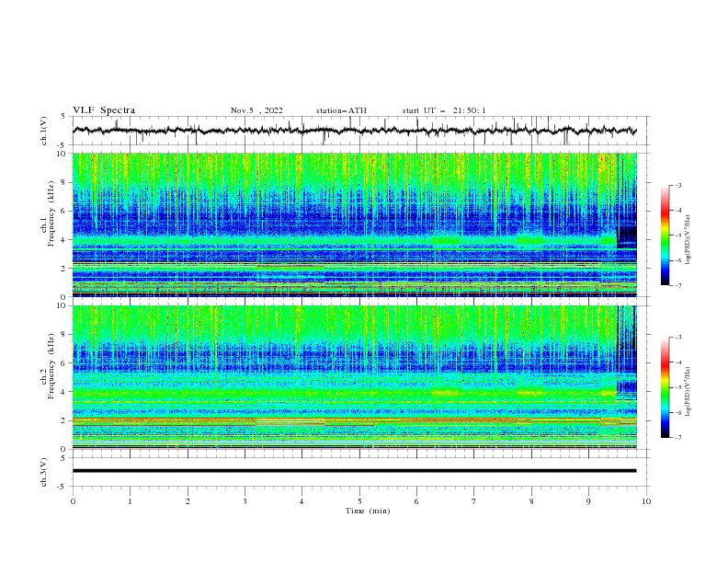The height and width of the screenshot is (563, 728).
Task: Click the "-3" tick on ch.1 colorbar
Action: 677,185
